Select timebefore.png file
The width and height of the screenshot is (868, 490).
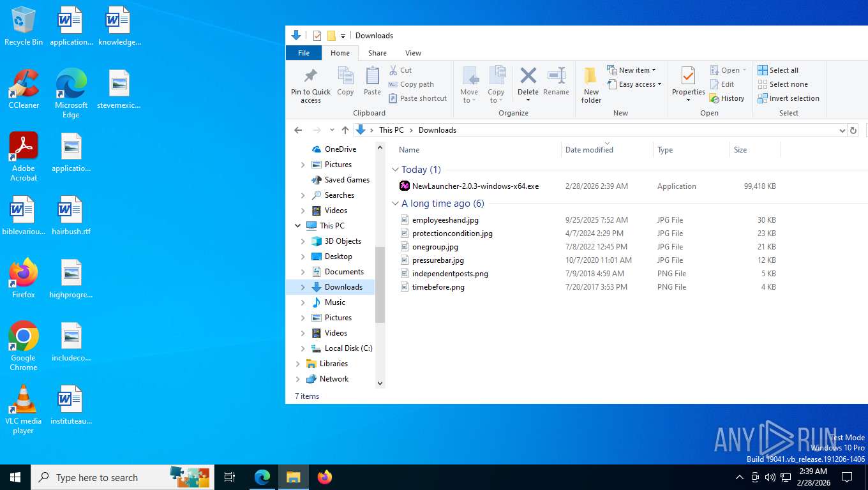click(x=438, y=287)
